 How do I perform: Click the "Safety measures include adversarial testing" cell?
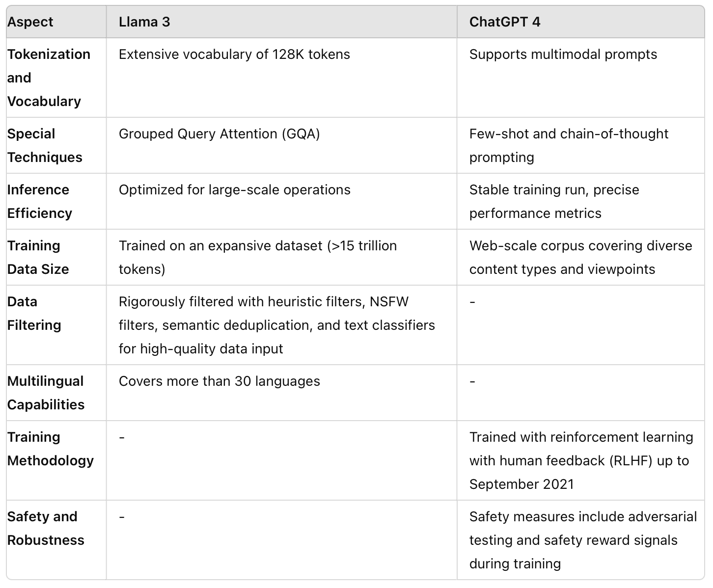point(582,540)
